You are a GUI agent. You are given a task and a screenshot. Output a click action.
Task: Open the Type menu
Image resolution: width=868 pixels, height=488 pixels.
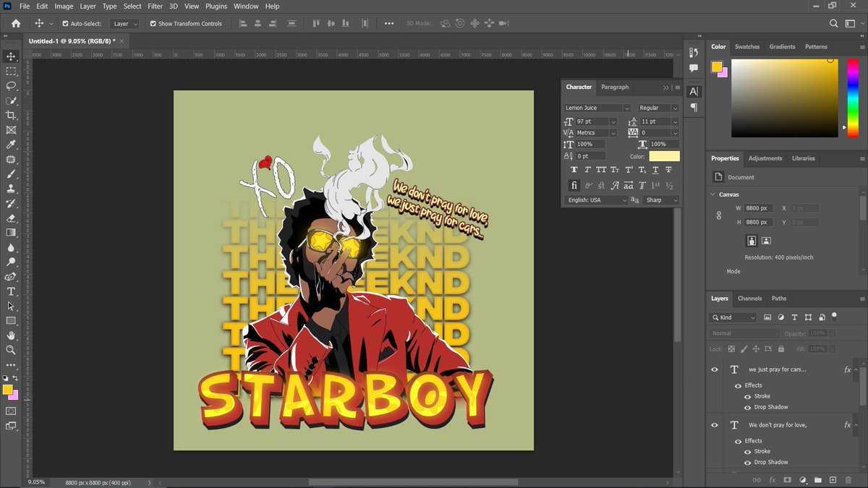109,6
